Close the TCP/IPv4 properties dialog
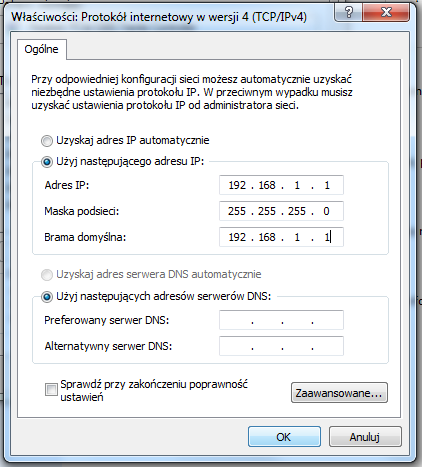422x467 pixels. click(386, 13)
